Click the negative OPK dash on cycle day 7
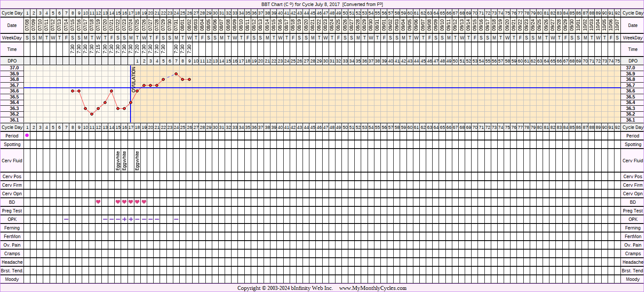The image size is (644, 292). [66, 219]
